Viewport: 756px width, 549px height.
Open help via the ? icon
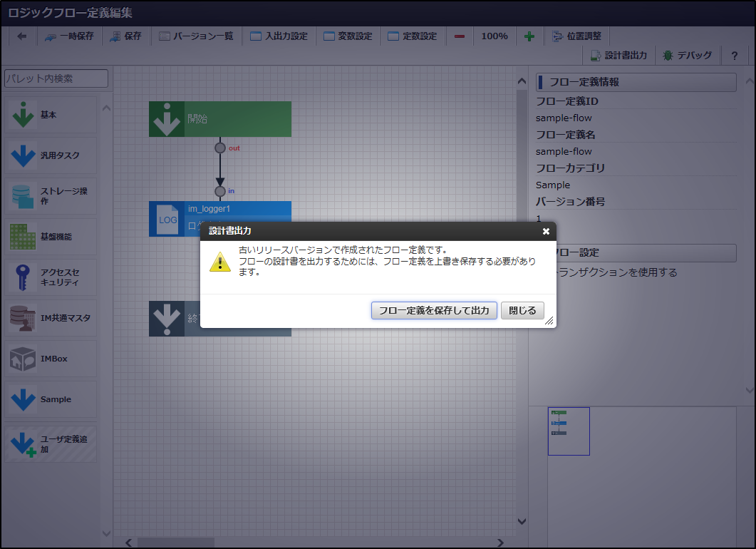(x=735, y=55)
